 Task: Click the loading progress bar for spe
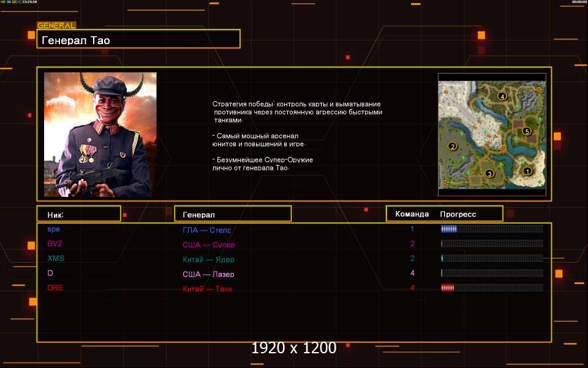492,229
